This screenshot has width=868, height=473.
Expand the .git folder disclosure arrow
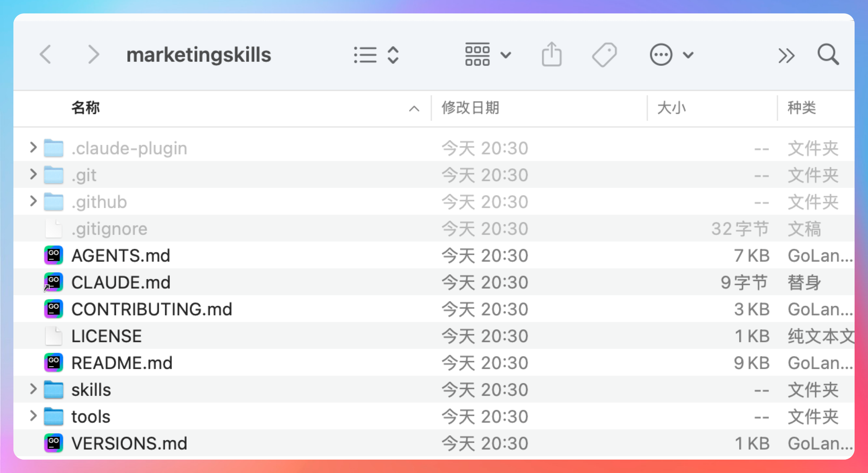tap(33, 175)
